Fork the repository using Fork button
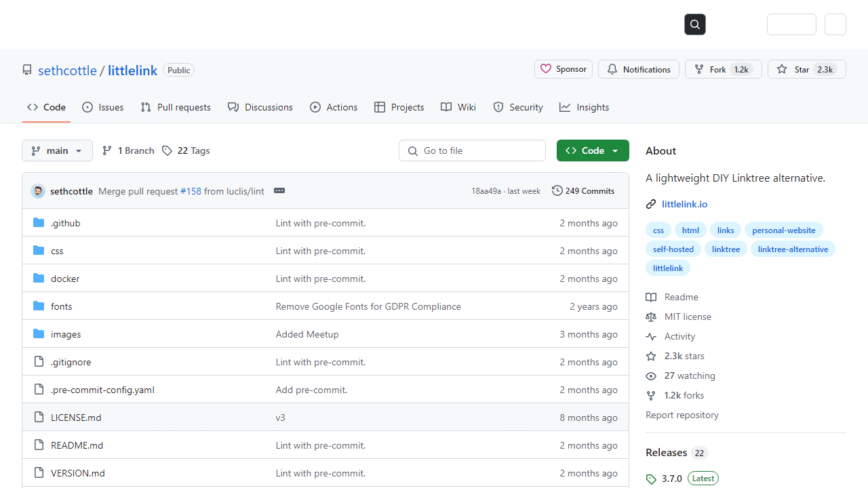The height and width of the screenshot is (488, 868). (724, 69)
